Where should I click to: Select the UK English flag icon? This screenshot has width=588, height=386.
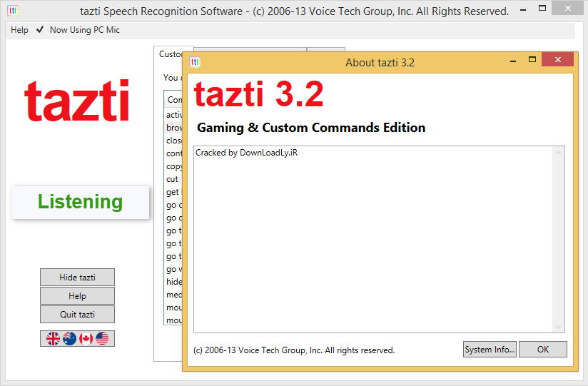click(x=53, y=339)
